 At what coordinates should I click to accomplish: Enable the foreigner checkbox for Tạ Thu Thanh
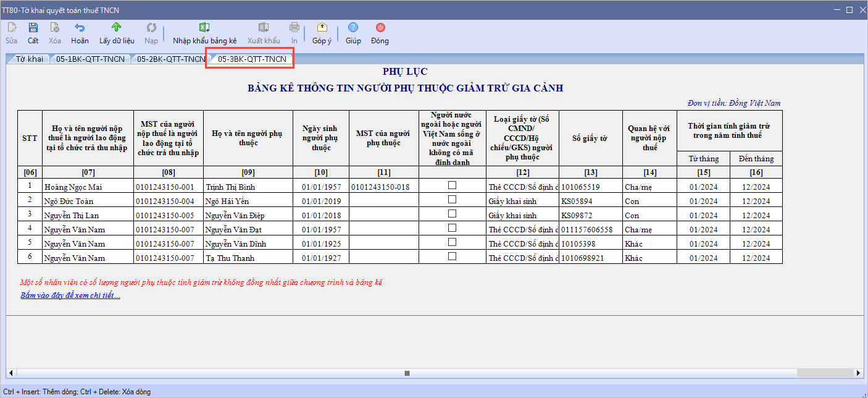[452, 256]
